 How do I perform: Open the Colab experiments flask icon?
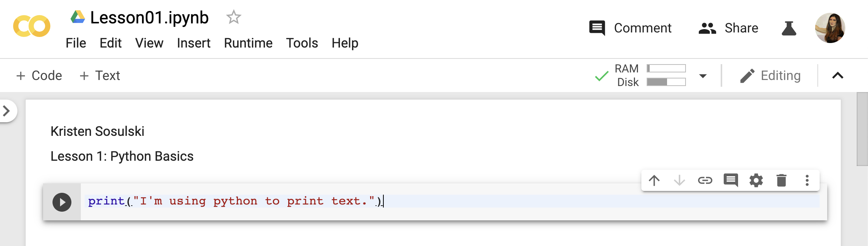[x=789, y=28]
